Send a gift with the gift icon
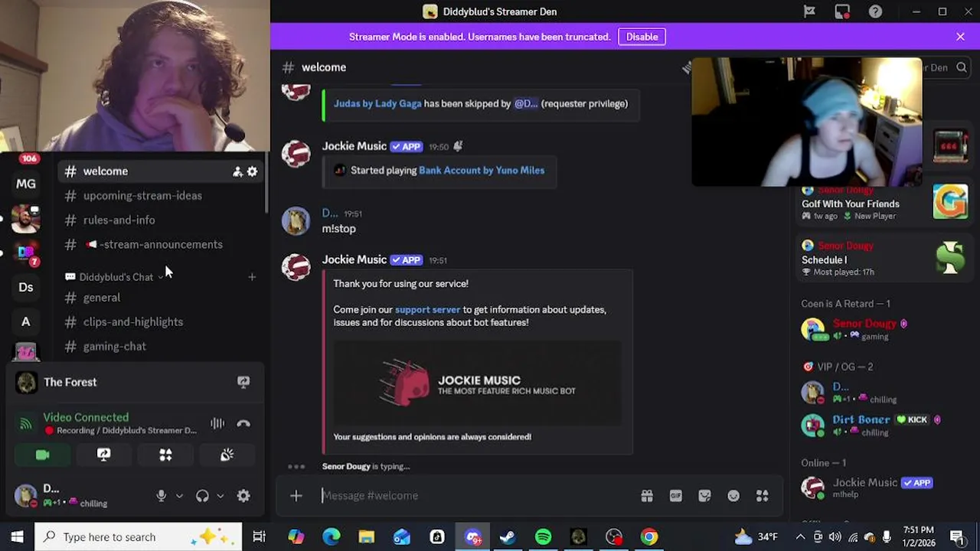The height and width of the screenshot is (551, 980). [x=647, y=496]
